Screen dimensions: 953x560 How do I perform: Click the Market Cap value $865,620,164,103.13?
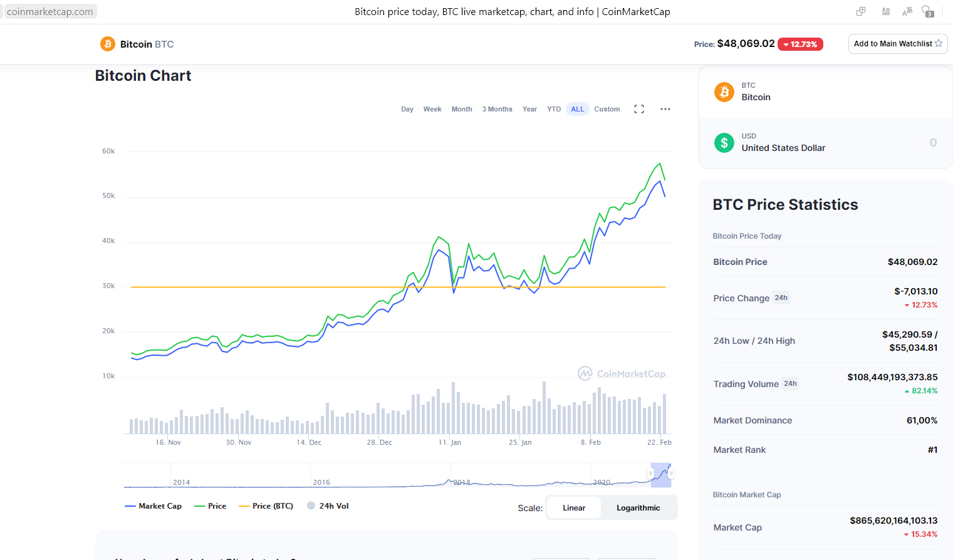(893, 521)
